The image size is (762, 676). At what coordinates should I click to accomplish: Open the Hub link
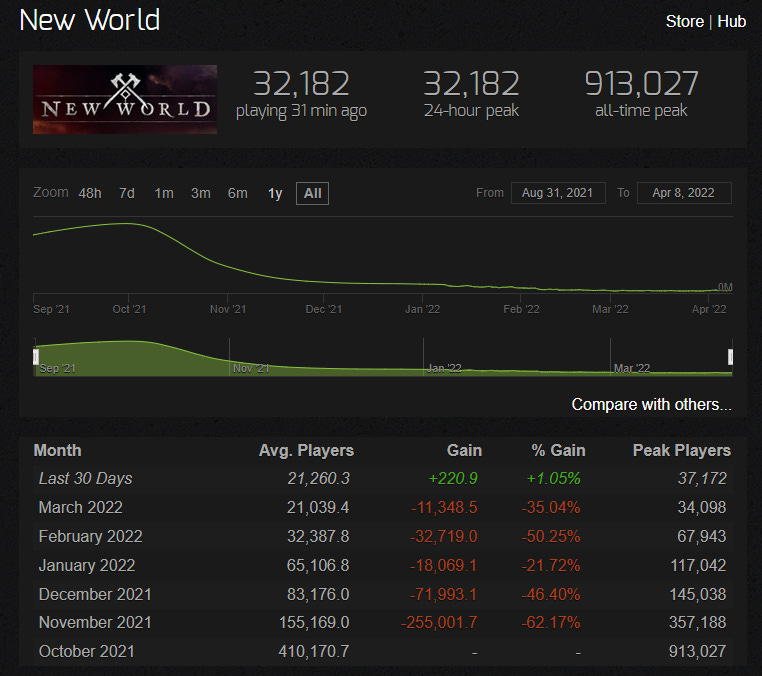731,21
